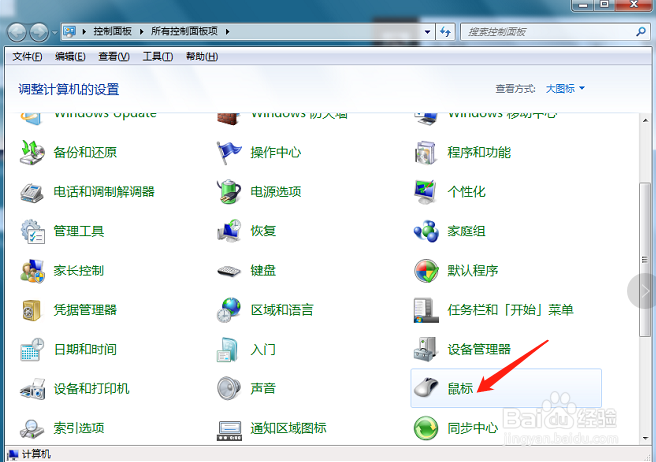The width and height of the screenshot is (656, 462).
Task: Open the 备份和还原 link text
Action: pos(85,152)
